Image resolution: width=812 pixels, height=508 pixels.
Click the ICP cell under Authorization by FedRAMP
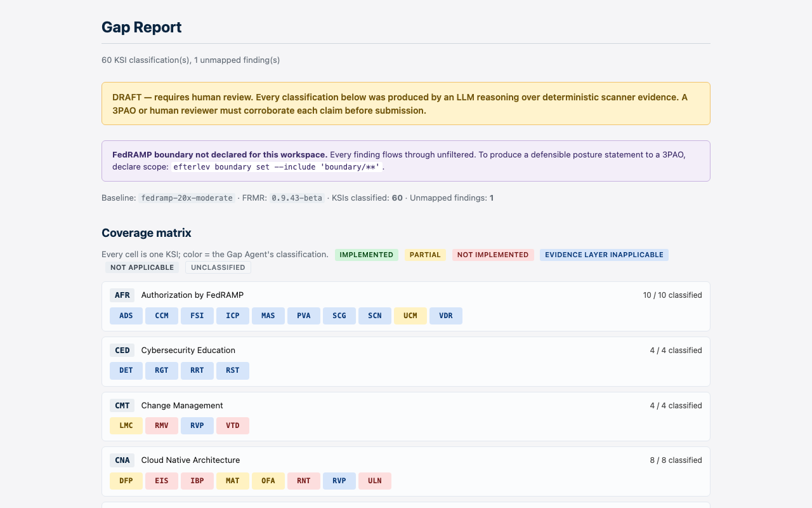(233, 316)
